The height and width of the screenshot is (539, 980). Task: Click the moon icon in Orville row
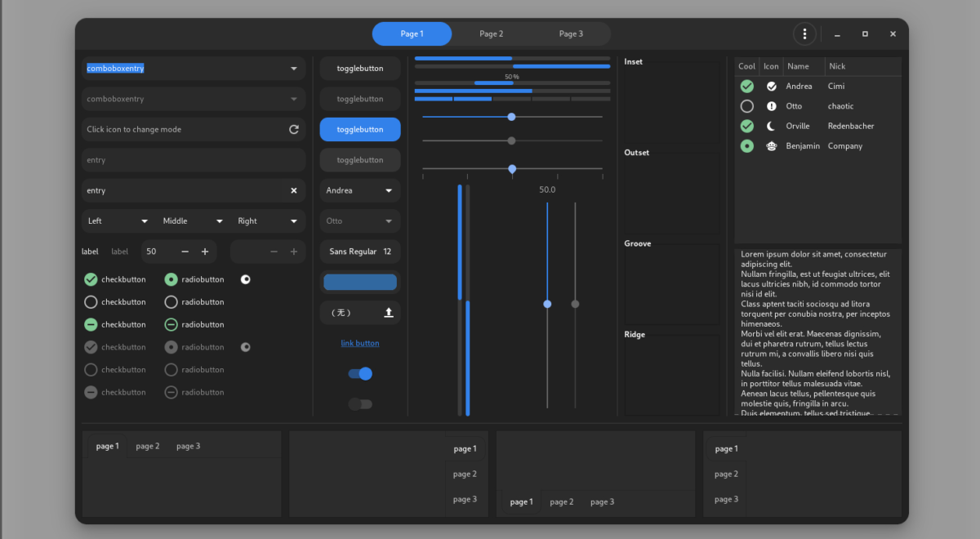pos(772,126)
